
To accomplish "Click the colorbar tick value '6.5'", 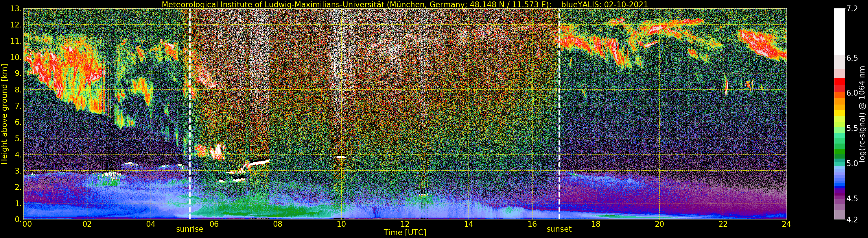I will coord(852,58).
